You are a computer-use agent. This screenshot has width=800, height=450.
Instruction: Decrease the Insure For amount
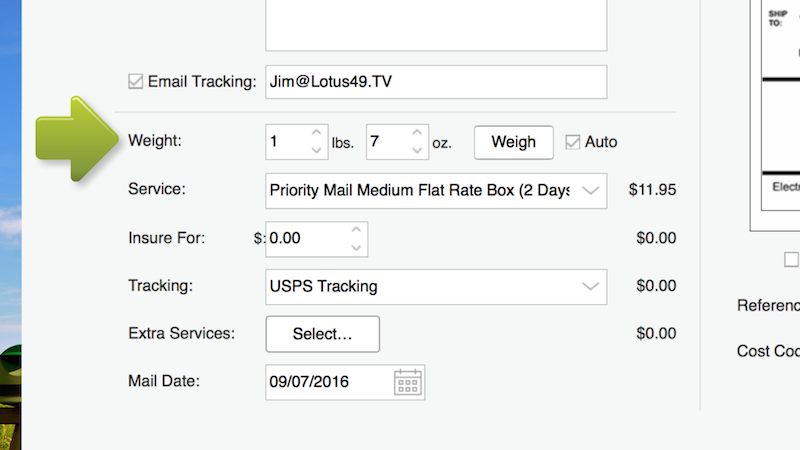tap(355, 246)
